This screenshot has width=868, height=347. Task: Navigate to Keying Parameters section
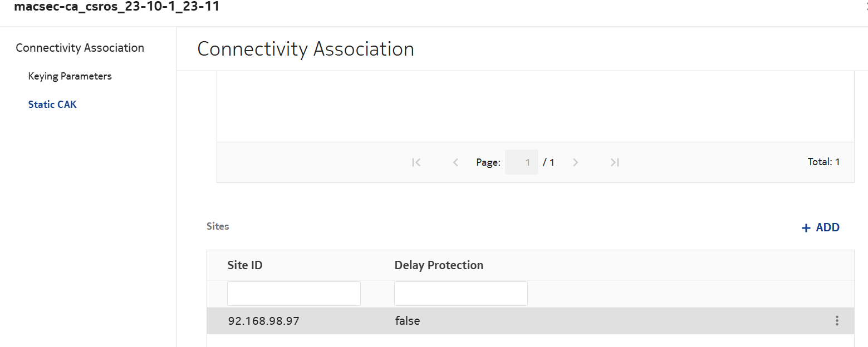tap(70, 76)
